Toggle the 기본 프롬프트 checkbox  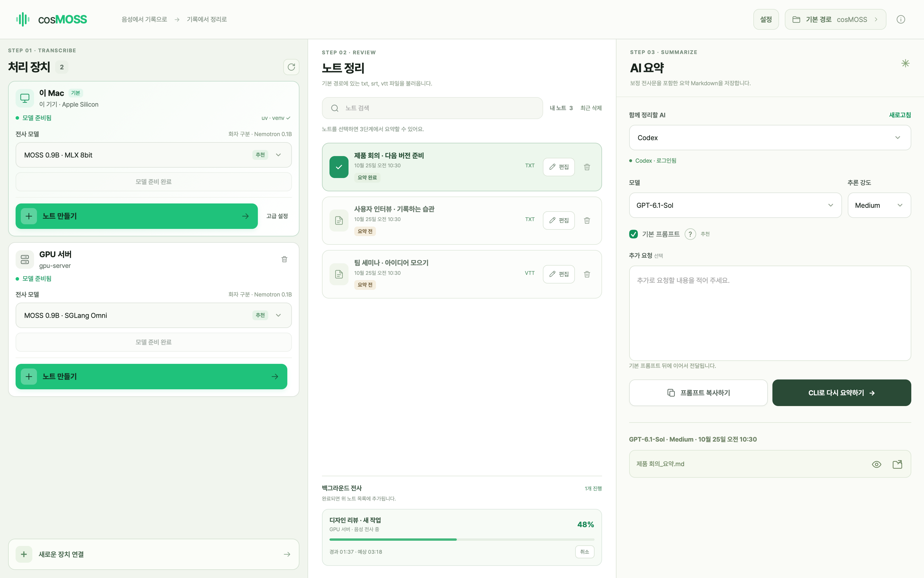634,234
